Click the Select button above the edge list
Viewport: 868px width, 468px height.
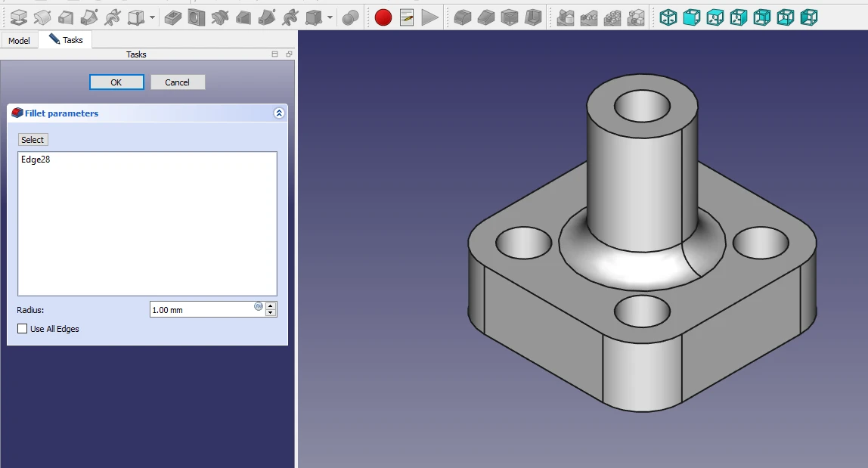click(x=33, y=140)
